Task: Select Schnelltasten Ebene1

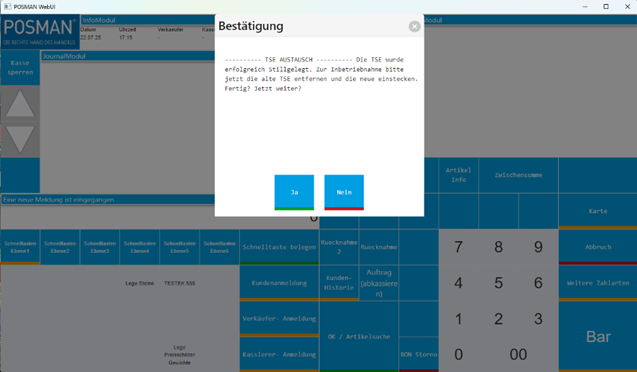Action: (20, 247)
